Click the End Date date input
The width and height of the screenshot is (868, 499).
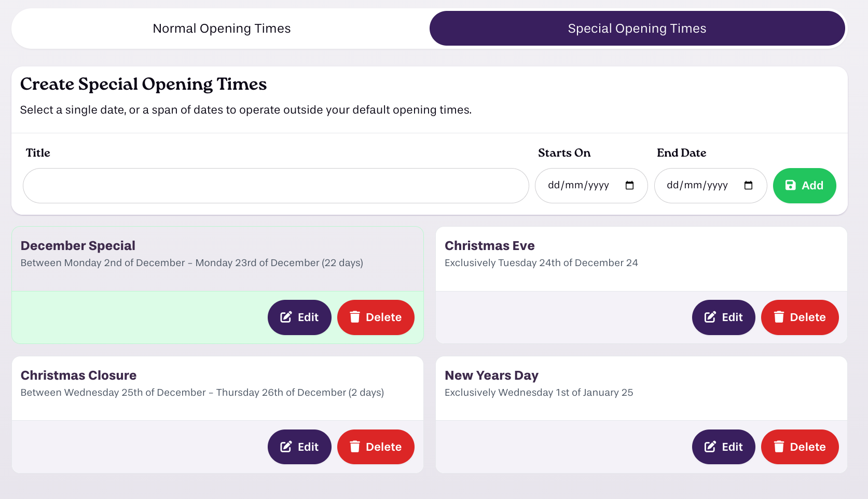click(x=710, y=186)
